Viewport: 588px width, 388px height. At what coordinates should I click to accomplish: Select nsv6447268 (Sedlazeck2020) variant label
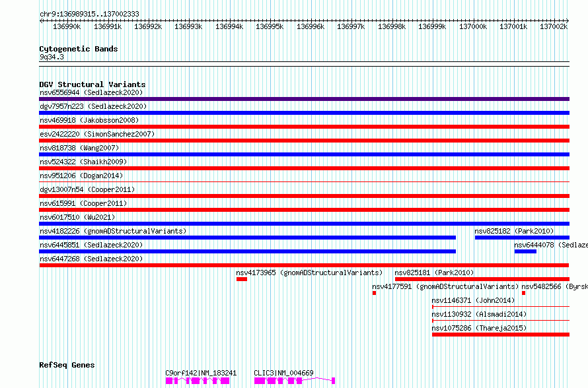[91, 259]
